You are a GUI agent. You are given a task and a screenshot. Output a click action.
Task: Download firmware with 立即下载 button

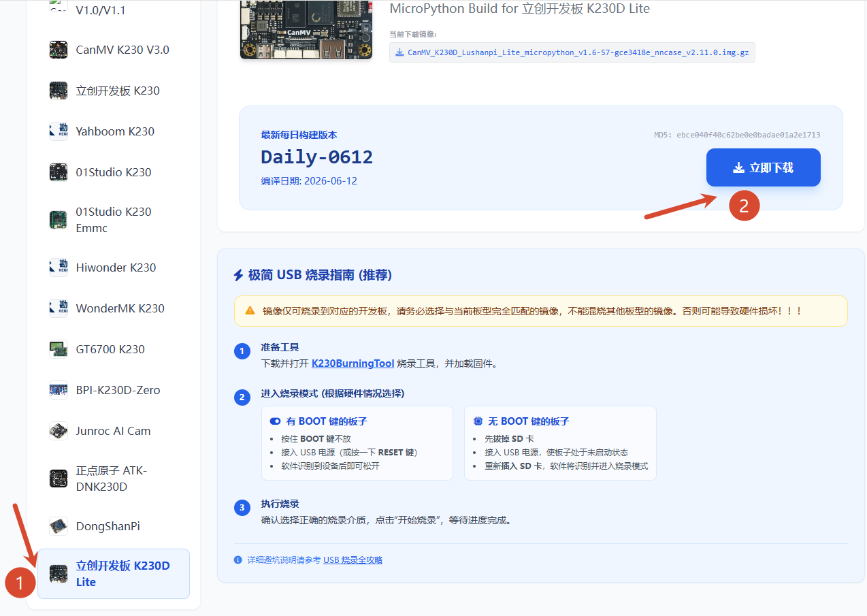[x=764, y=167]
